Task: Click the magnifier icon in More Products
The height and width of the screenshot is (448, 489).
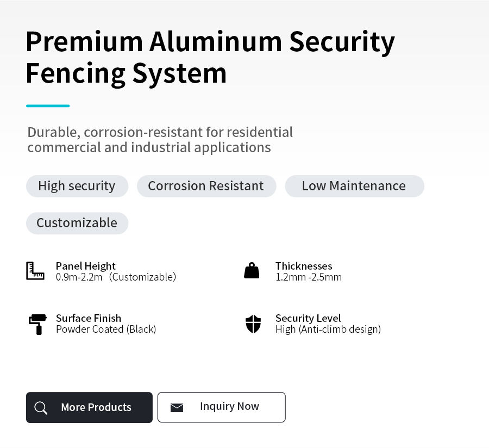Action: coord(41,408)
